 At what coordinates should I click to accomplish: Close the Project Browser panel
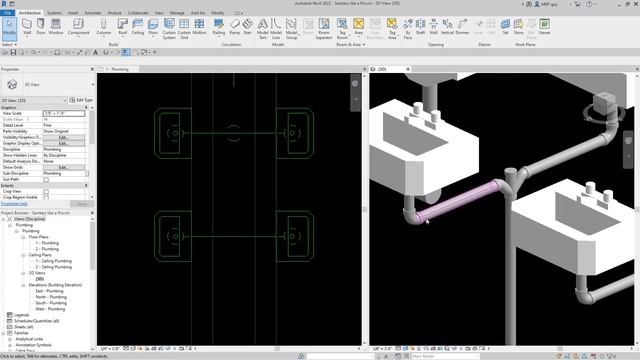tap(92, 213)
